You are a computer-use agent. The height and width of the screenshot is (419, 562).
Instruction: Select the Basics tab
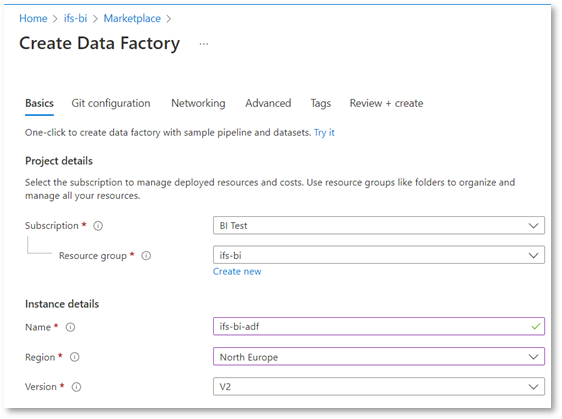tap(39, 103)
